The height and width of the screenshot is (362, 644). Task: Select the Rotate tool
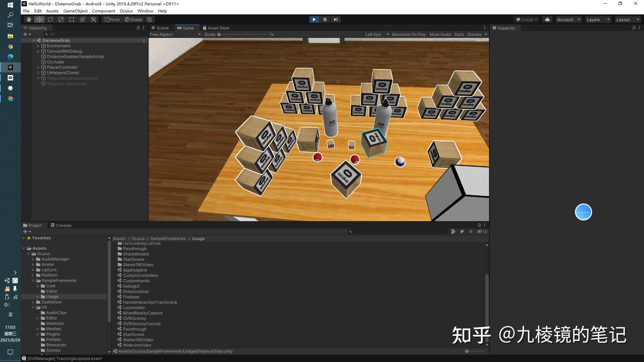[x=50, y=19]
